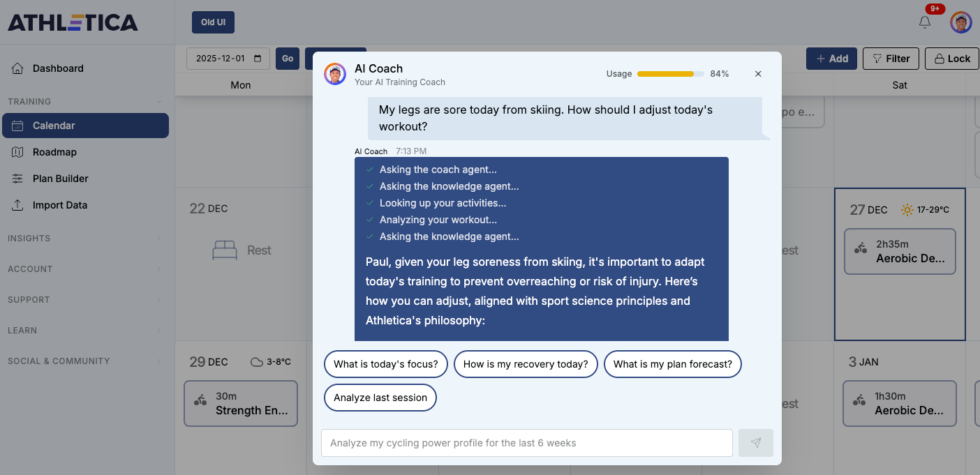The image size is (980, 475).
Task: Click "Asking the coach agent..." step
Action: point(438,169)
